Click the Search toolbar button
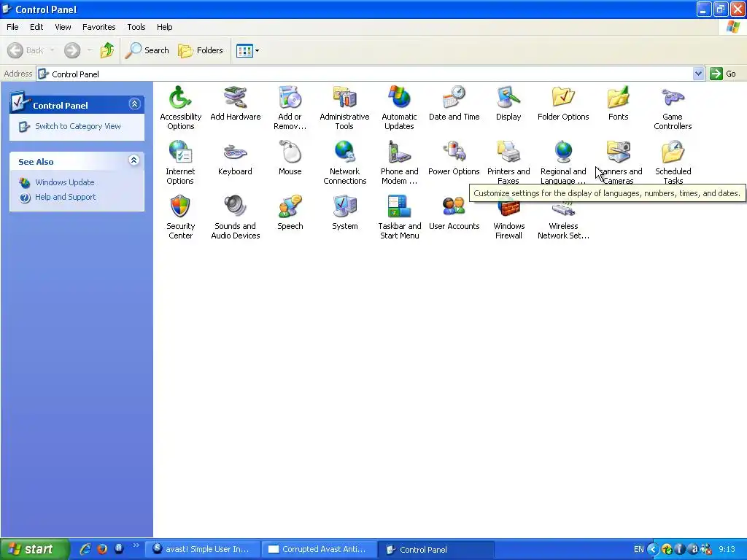747x560 pixels. 147,50
